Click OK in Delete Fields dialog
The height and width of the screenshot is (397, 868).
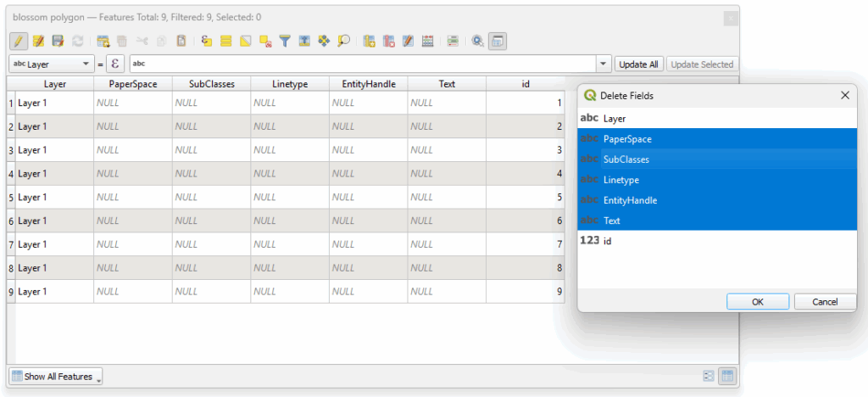coord(757,302)
